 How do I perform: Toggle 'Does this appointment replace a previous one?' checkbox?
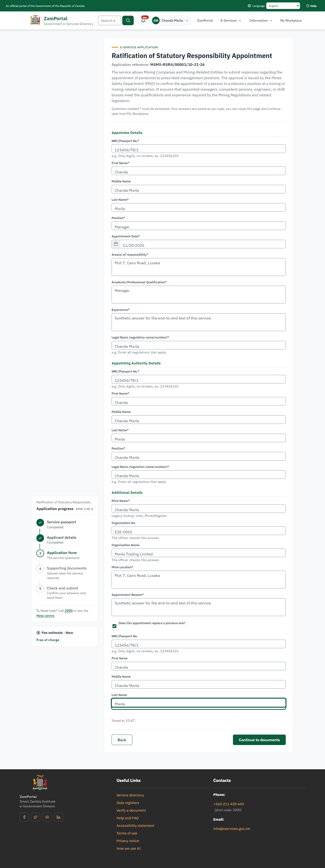pos(114,626)
